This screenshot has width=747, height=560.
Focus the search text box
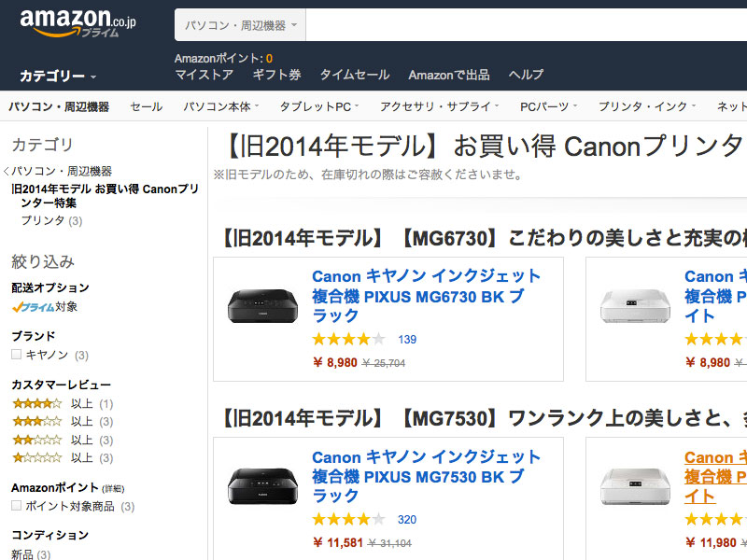pos(526,25)
